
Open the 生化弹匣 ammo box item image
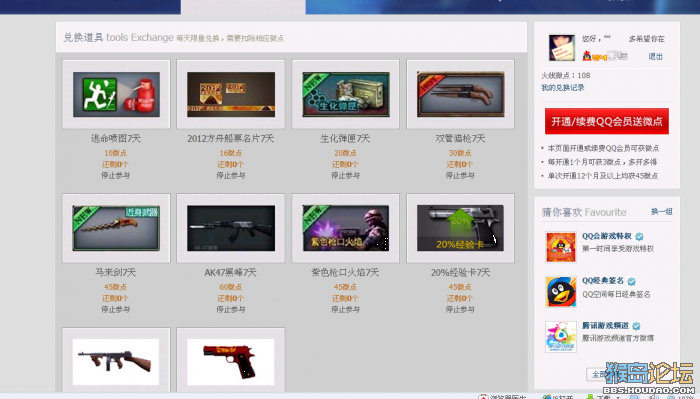pos(346,94)
